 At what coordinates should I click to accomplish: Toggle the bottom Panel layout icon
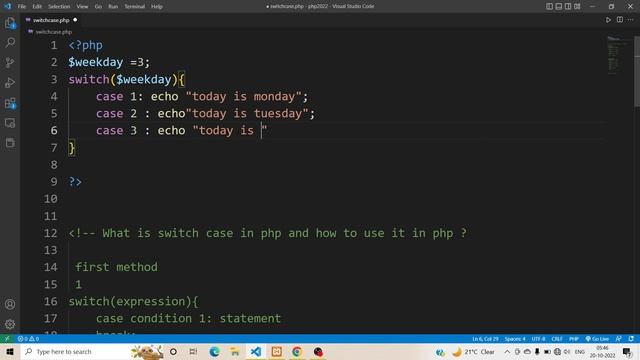559,6
